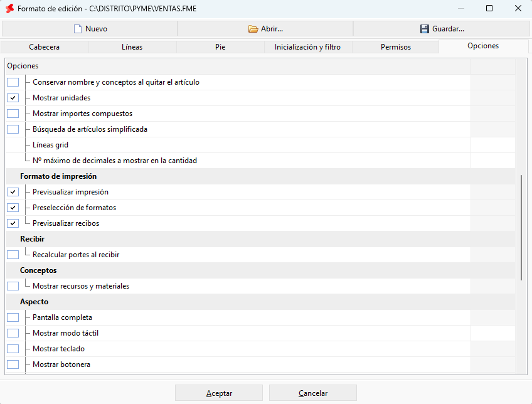This screenshot has width=532, height=404.
Task: Enable Pantalla completa option
Action: point(13,317)
